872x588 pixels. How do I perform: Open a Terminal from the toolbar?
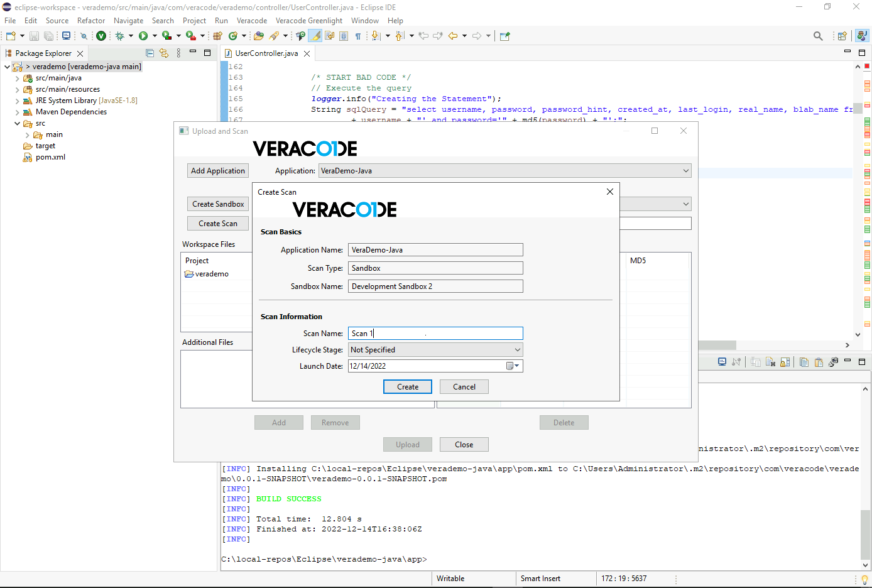(66, 36)
